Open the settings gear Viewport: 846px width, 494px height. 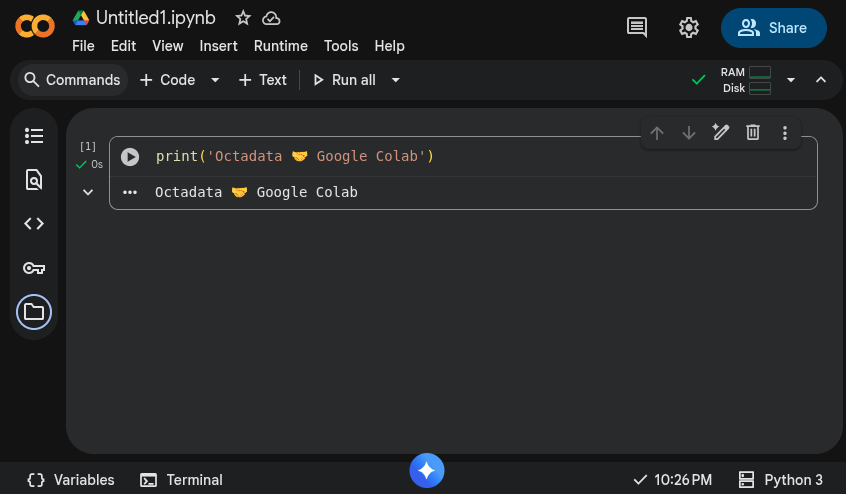click(x=689, y=28)
